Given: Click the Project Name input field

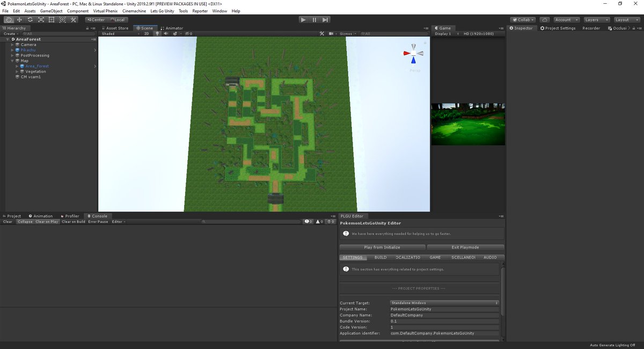Looking at the screenshot, I should pyautogui.click(x=444, y=309).
